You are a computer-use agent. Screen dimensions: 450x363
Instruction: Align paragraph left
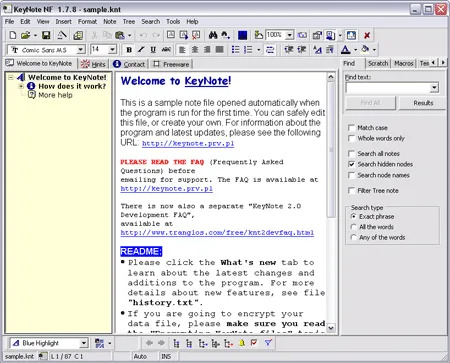click(x=182, y=50)
